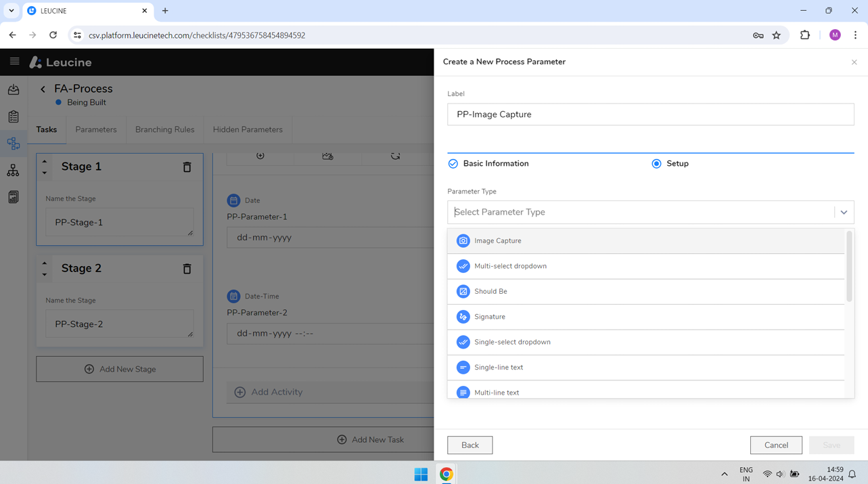Choose Single-select dropdown parameter type
This screenshot has width=868, height=484.
click(646, 342)
